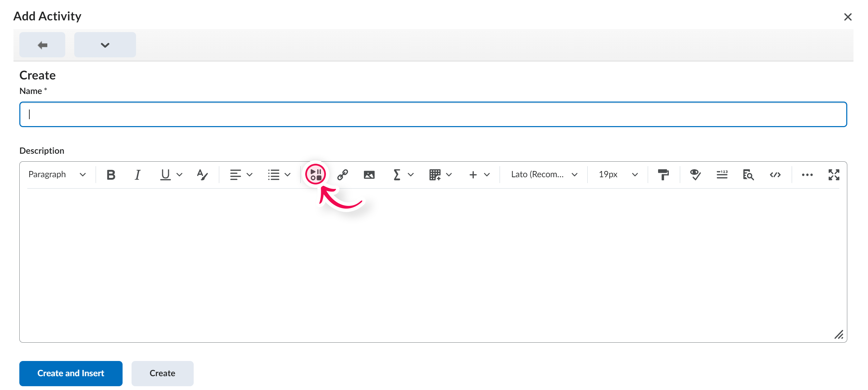868x390 pixels.
Task: Click the Insert Image icon
Action: [369, 174]
